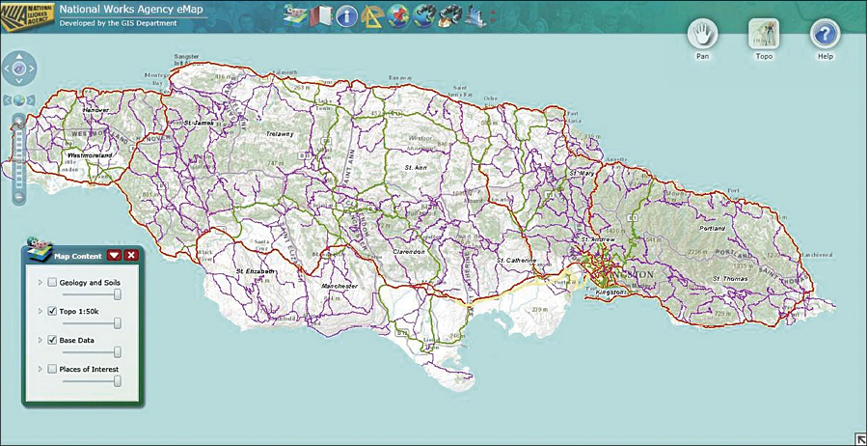Image resolution: width=868 pixels, height=446 pixels.
Task: Expand the Geology and Soils tree arrow
Action: (x=40, y=282)
